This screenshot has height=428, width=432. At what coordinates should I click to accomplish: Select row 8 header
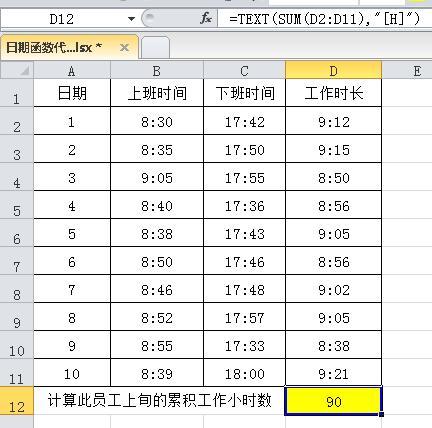pyautogui.click(x=17, y=289)
